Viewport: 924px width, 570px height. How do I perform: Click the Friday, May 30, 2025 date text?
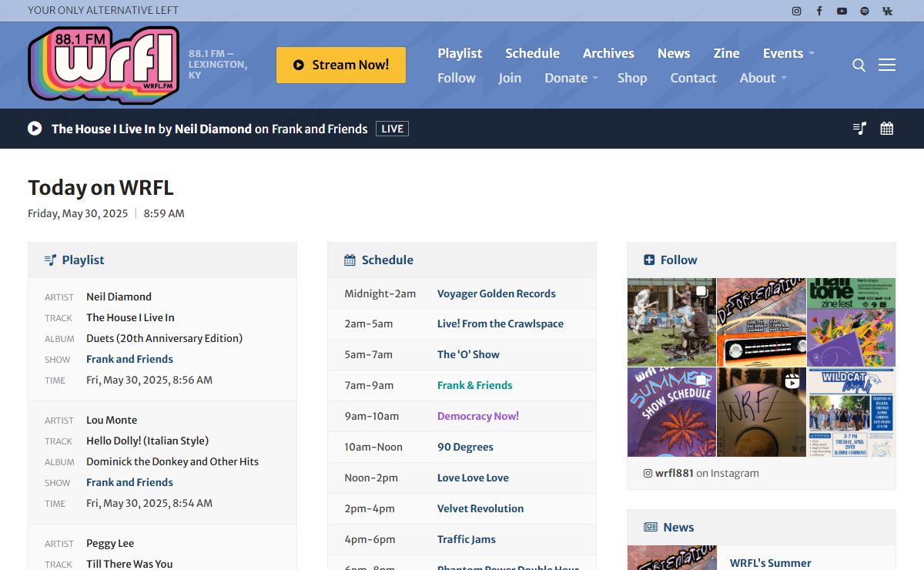pyautogui.click(x=78, y=213)
